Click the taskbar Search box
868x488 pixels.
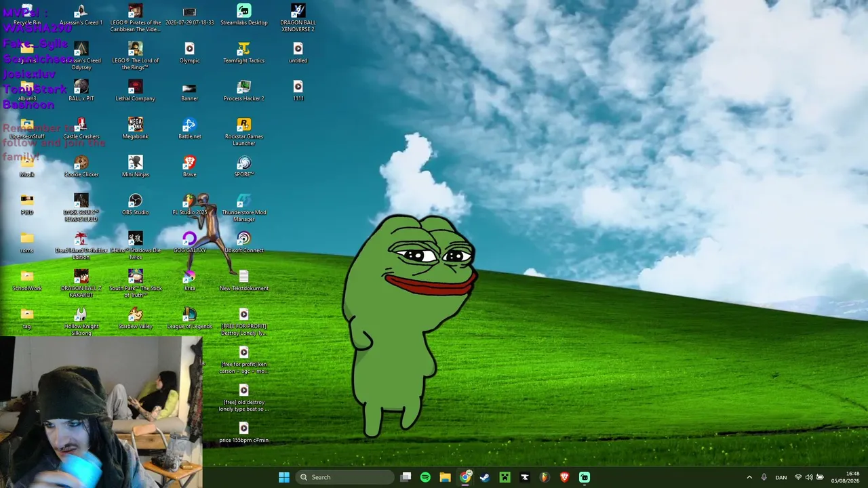point(345,477)
